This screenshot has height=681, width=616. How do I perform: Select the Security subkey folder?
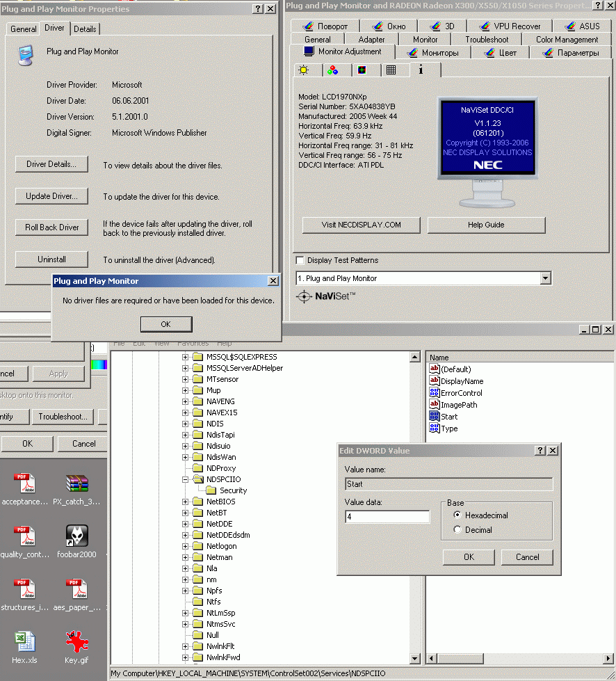227,490
